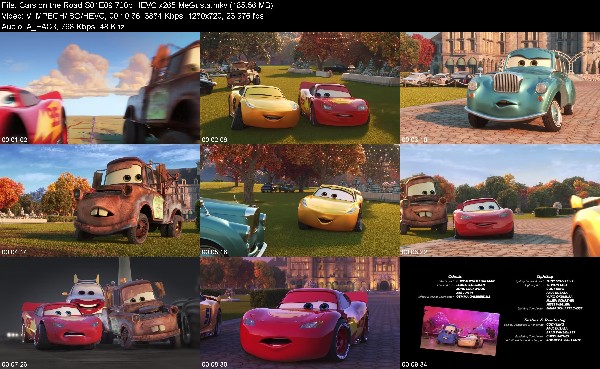Click the timestamp on the teal car thumbnail
The height and width of the screenshot is (369, 600).
(414, 140)
